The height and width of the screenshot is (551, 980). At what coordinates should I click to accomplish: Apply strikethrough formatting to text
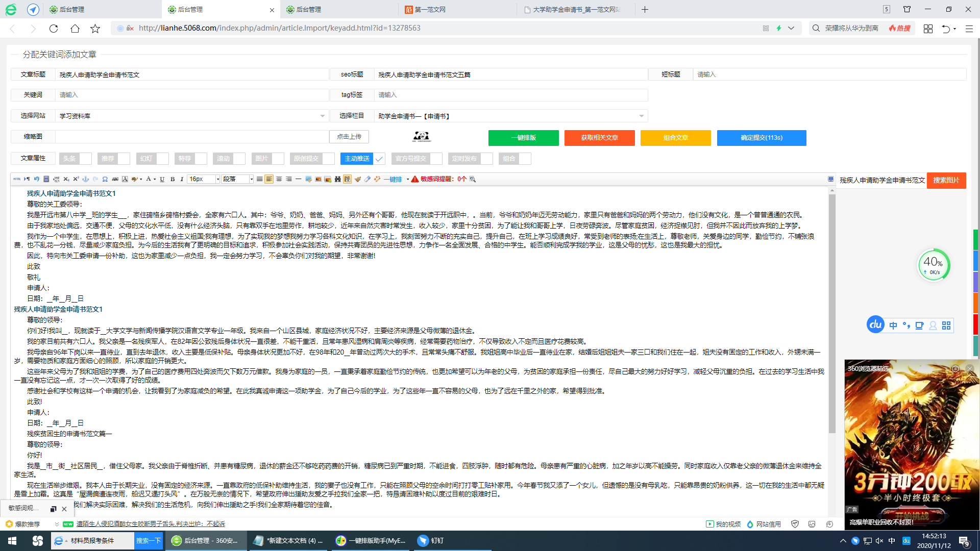[115, 179]
